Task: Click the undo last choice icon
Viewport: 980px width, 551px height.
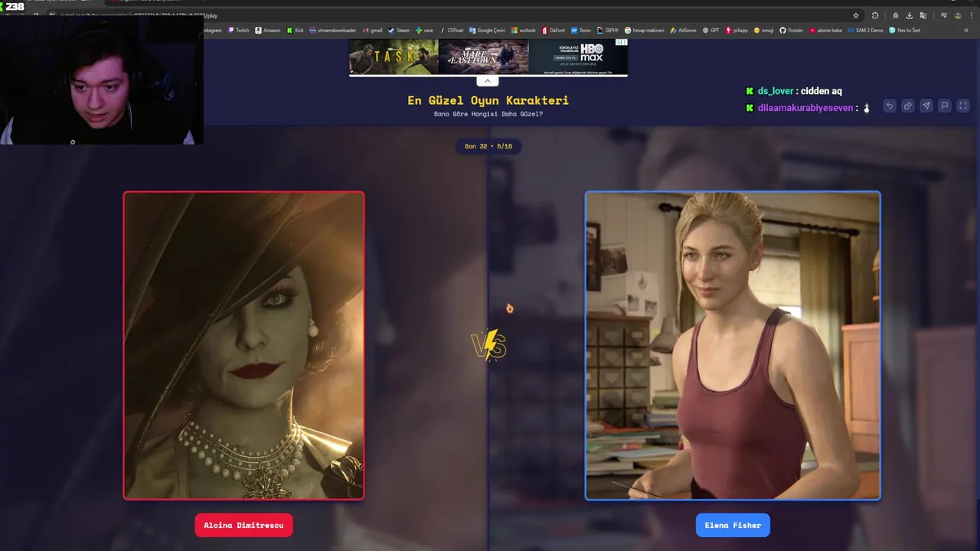Action: pyautogui.click(x=890, y=106)
